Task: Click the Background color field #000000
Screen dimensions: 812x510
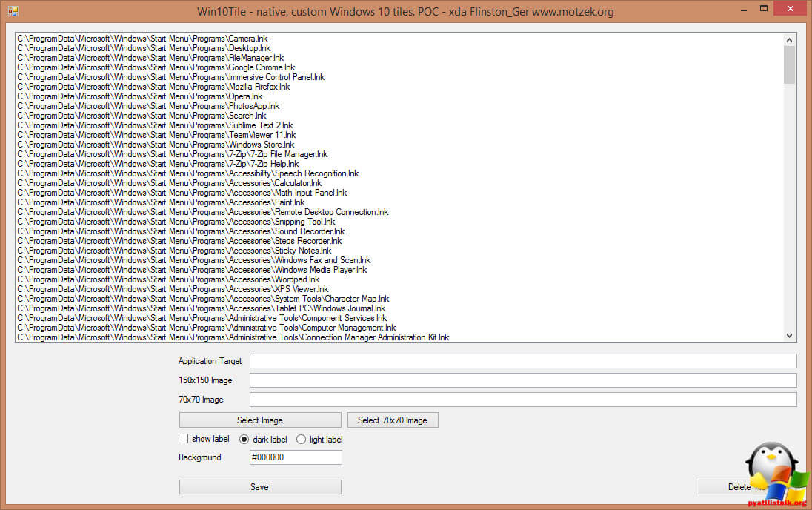Action: [x=296, y=457]
